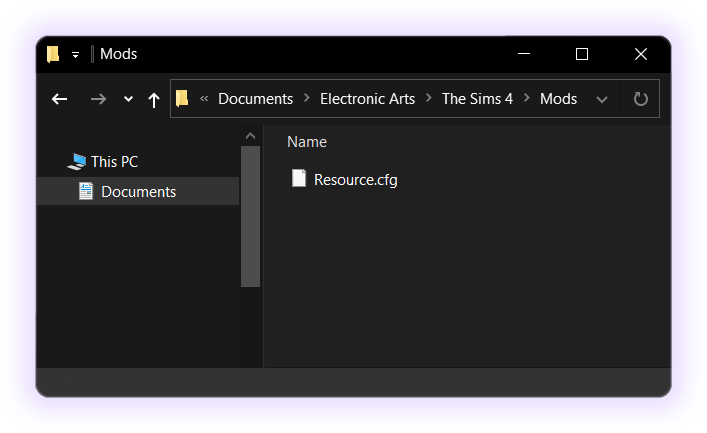Select This PC in navigation pane

115,161
